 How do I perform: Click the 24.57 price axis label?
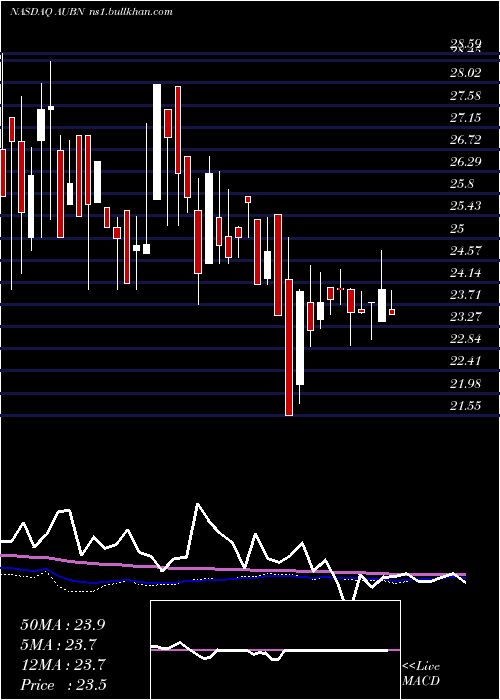(466, 250)
